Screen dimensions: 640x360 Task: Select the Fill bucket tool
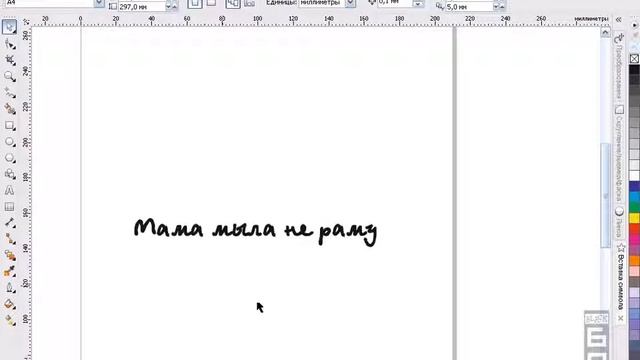[x=10, y=304]
